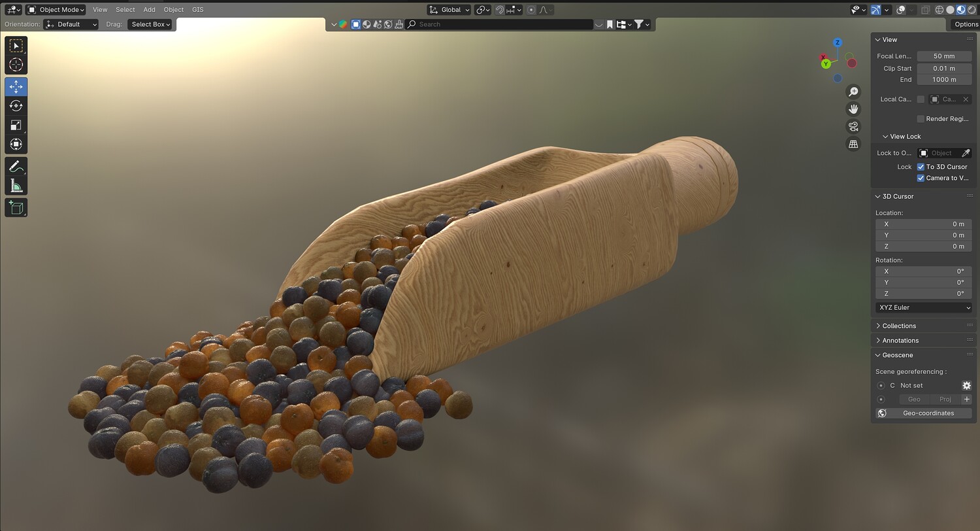Click the Z axis on navigation gizmo
The height and width of the screenshot is (531, 980).
click(x=838, y=43)
